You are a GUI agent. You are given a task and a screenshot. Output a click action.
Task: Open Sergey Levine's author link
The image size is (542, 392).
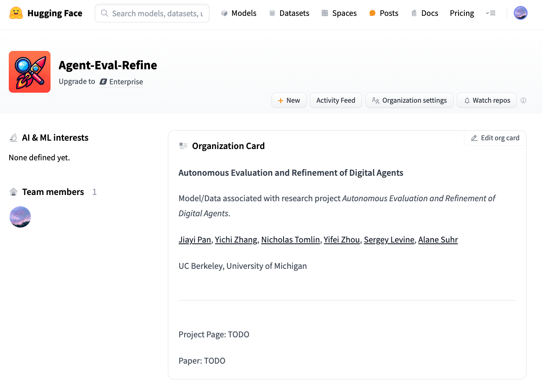pyautogui.click(x=389, y=240)
